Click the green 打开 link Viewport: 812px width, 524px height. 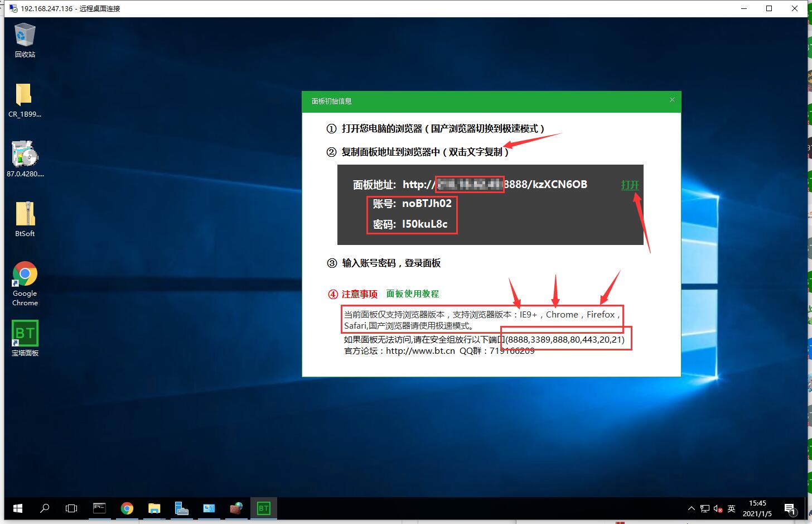pyautogui.click(x=630, y=185)
